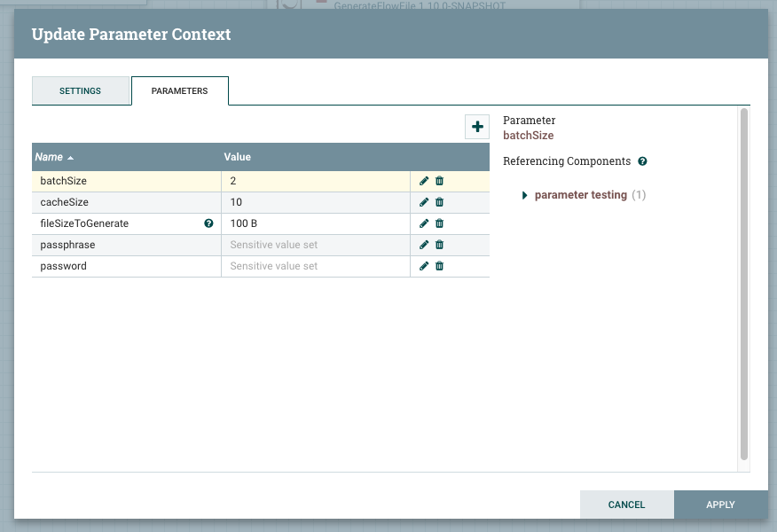
Task: Click the right panel vertical scrollbar
Action: [x=744, y=284]
